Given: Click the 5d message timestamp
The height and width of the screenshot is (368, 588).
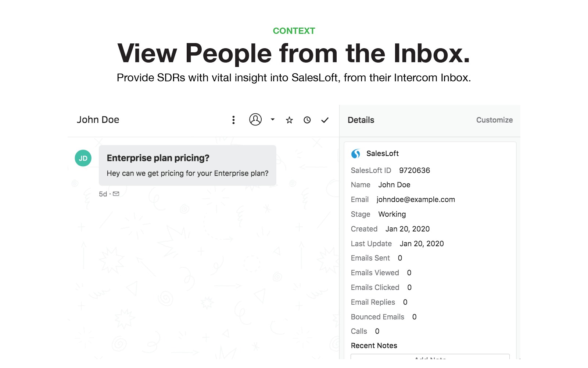Looking at the screenshot, I should click(x=103, y=194).
